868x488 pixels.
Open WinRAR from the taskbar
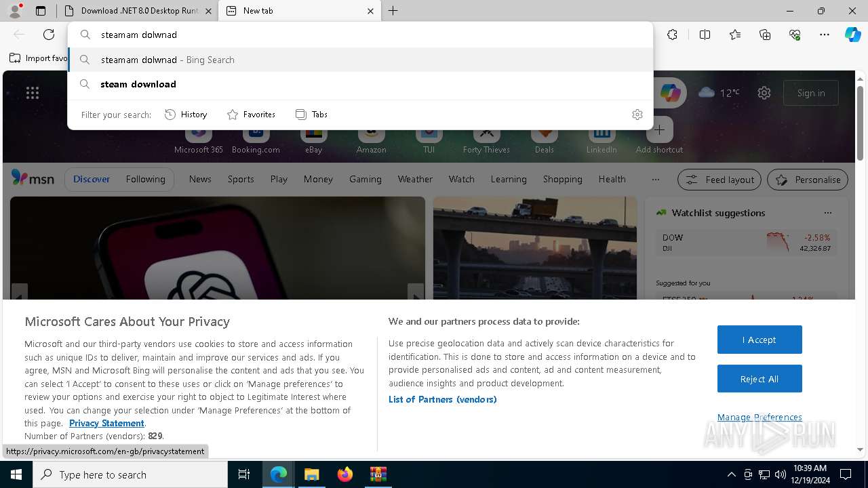[378, 474]
